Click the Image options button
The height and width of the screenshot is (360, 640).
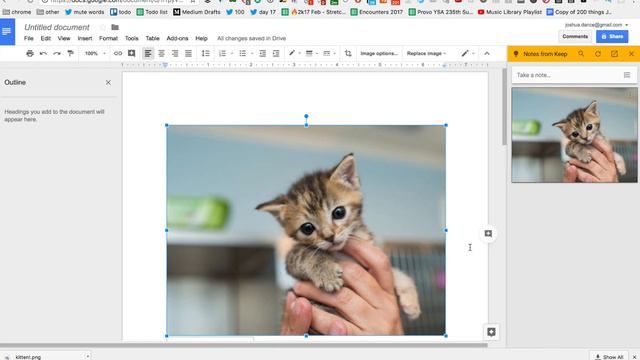[379, 53]
